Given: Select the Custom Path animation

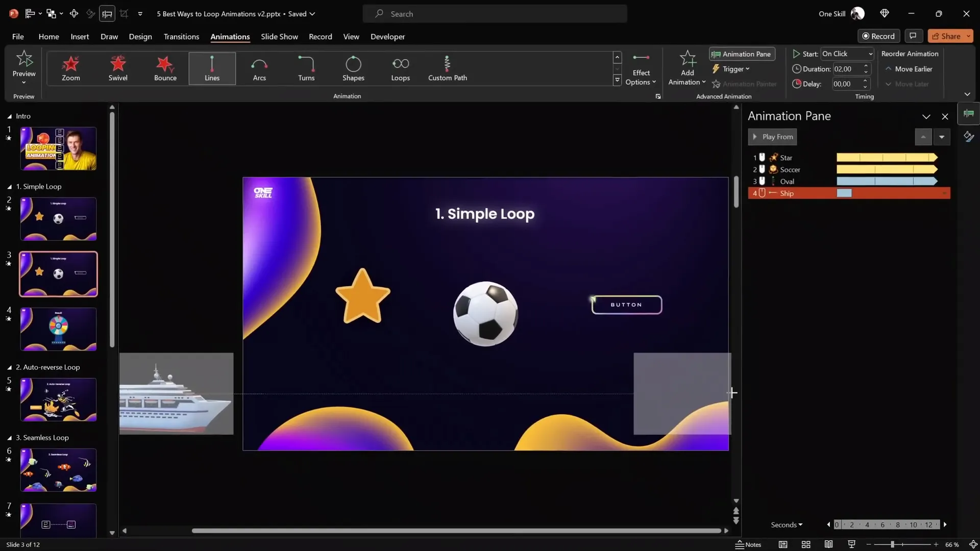Looking at the screenshot, I should tap(447, 68).
